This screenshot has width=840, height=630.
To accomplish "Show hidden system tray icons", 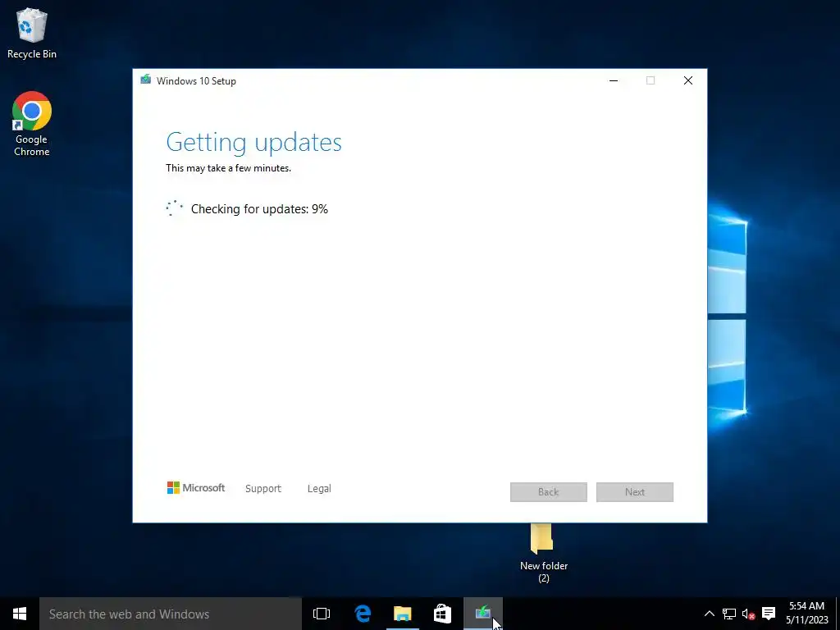I will coord(709,614).
